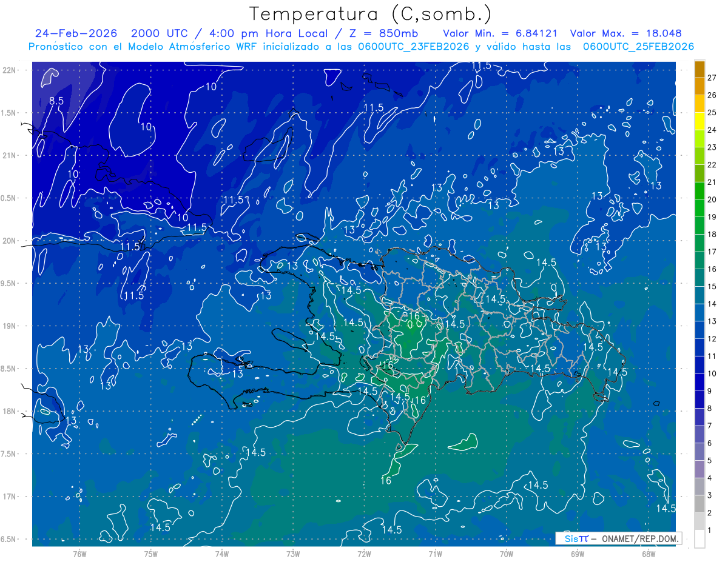Screen dimensions: 728x562
Task: Click value "23" on the color scale
Action: pos(712,147)
